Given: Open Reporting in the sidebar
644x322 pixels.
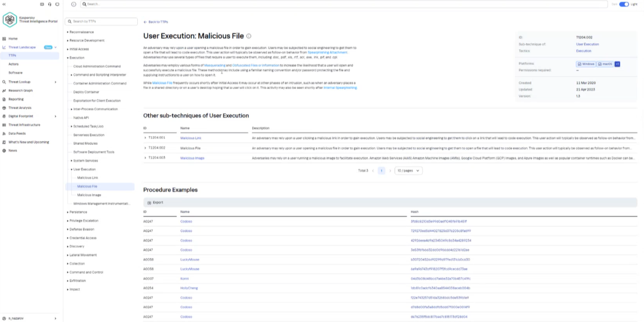Looking at the screenshot, I should (x=16, y=99).
